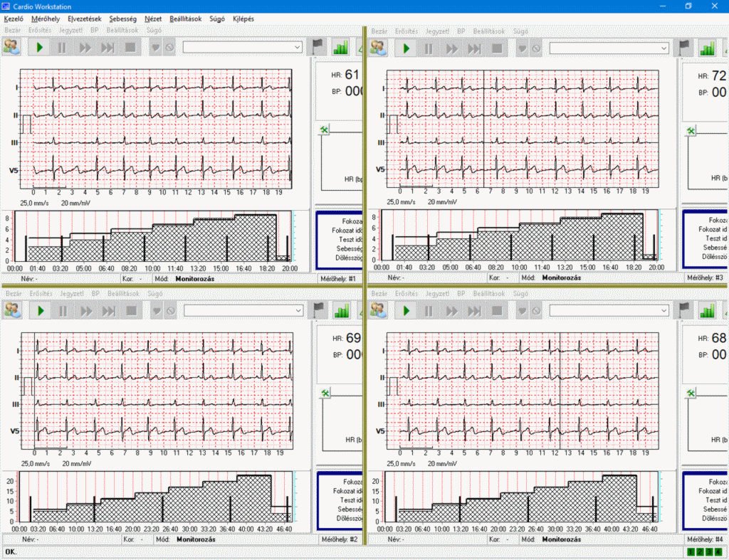Select green station indicator 2 in status bar
The image size is (729, 560).
[x=700, y=551]
